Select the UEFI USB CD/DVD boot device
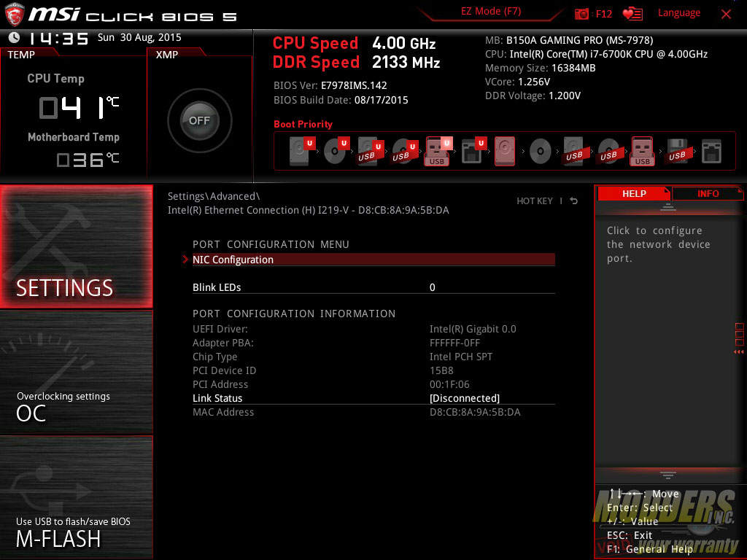Image resolution: width=747 pixels, height=560 pixels. pos(405,151)
